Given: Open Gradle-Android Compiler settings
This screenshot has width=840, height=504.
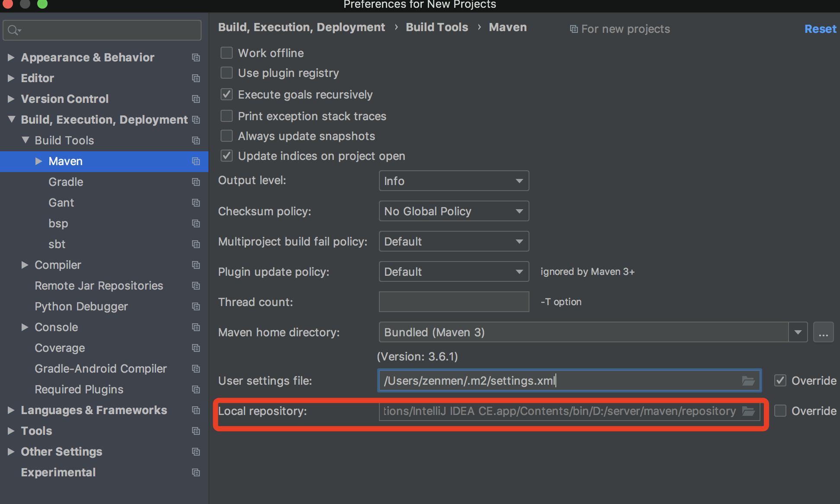Looking at the screenshot, I should [x=100, y=369].
